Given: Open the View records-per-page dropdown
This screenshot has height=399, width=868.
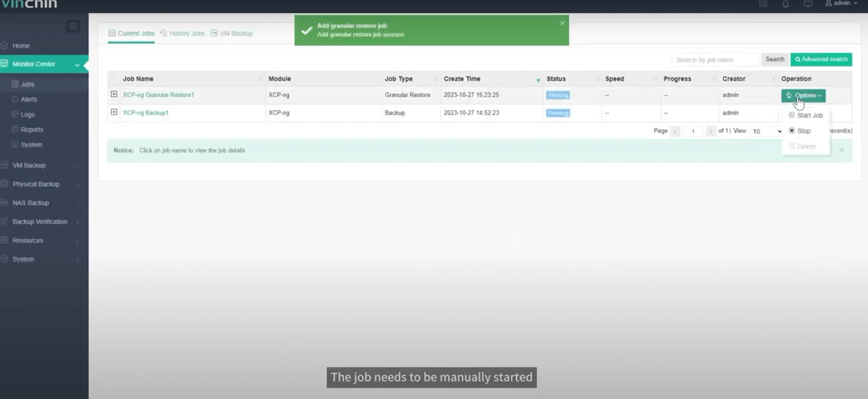Looking at the screenshot, I should (767, 131).
